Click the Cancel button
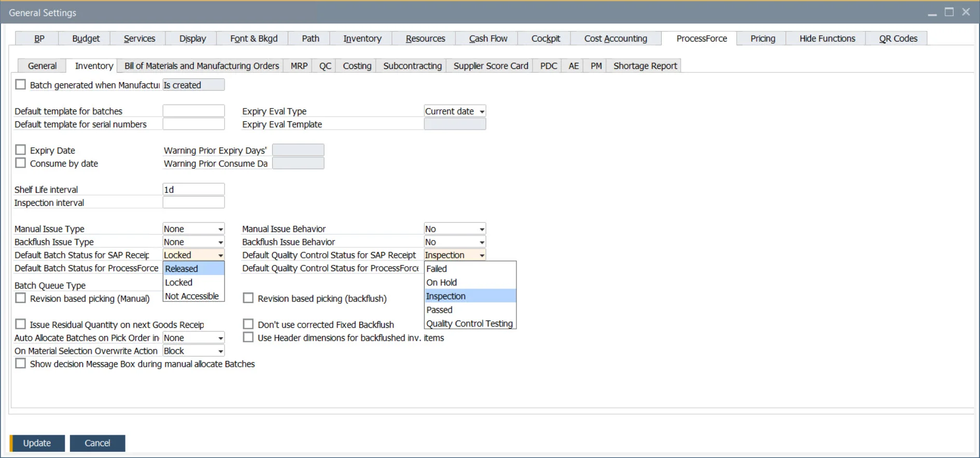The width and height of the screenshot is (980, 458). click(x=97, y=443)
